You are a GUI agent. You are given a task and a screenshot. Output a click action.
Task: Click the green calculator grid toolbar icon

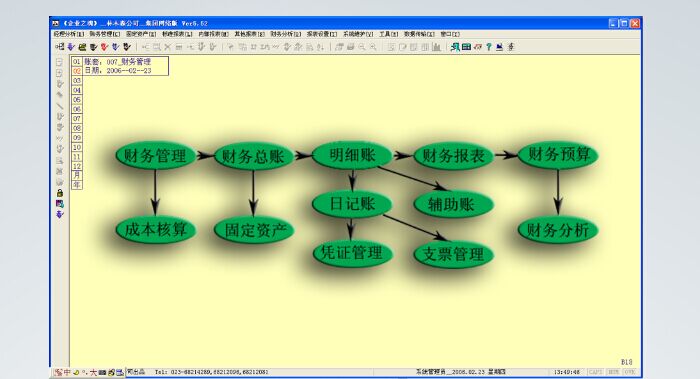[x=467, y=47]
